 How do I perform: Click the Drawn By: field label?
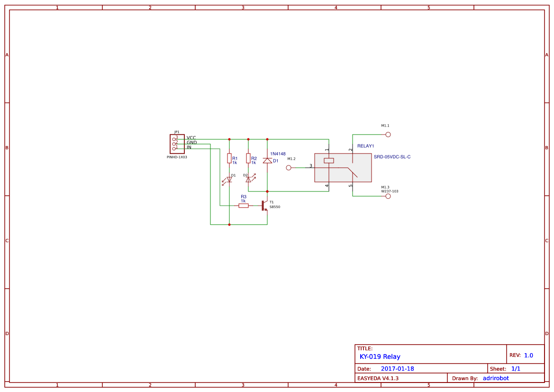[465, 379]
